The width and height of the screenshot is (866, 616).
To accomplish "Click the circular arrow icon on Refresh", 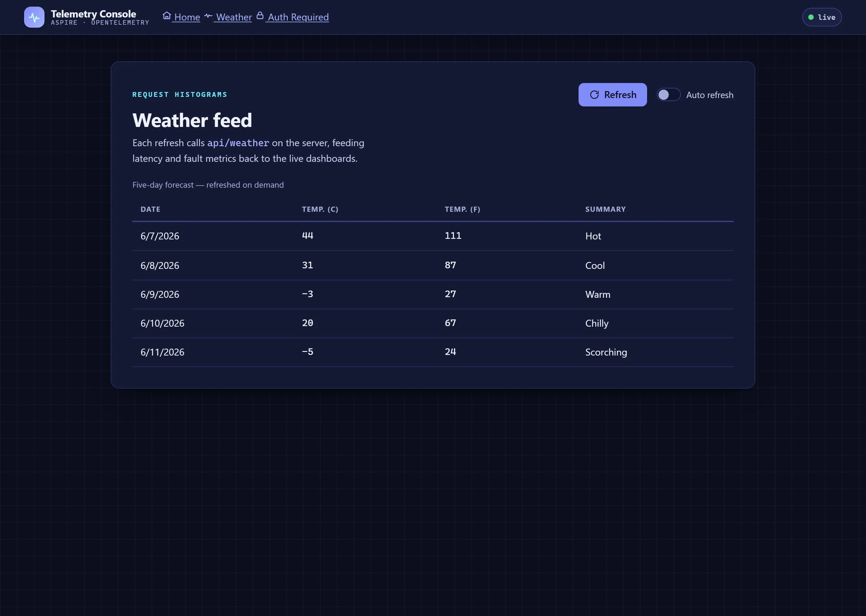I will click(x=594, y=95).
